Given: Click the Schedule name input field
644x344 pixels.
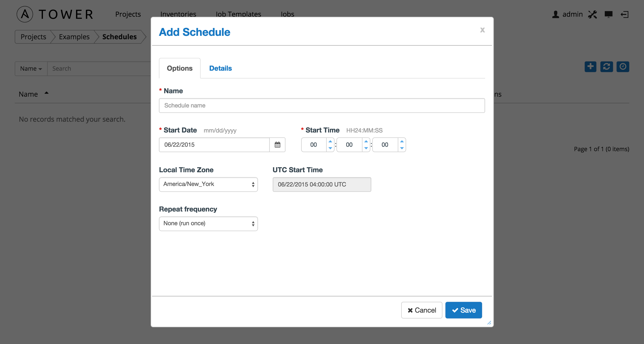Looking at the screenshot, I should (322, 105).
